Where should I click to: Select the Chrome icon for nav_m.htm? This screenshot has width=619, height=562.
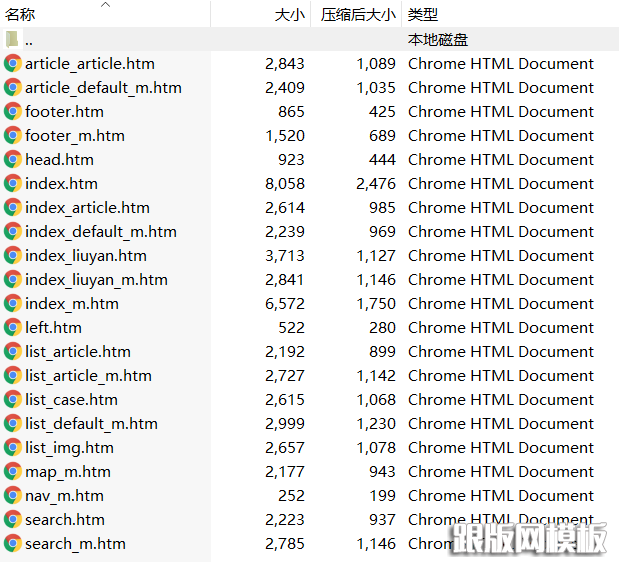coord(13,495)
